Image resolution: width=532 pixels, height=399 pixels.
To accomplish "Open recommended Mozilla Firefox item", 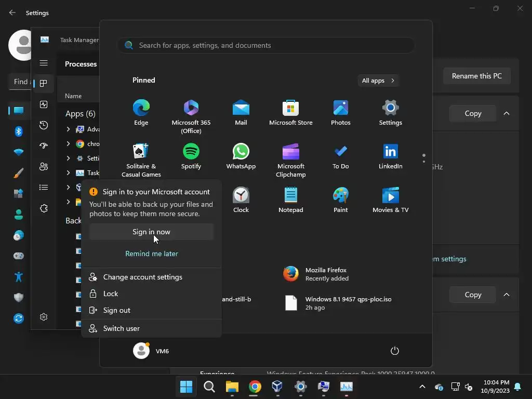I will (316, 274).
